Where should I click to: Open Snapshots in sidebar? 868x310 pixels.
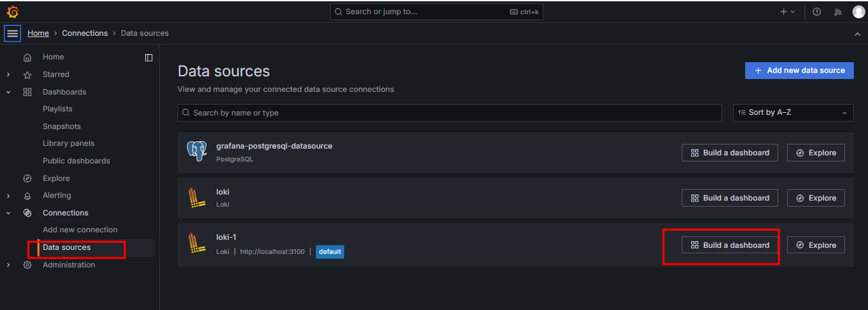61,126
